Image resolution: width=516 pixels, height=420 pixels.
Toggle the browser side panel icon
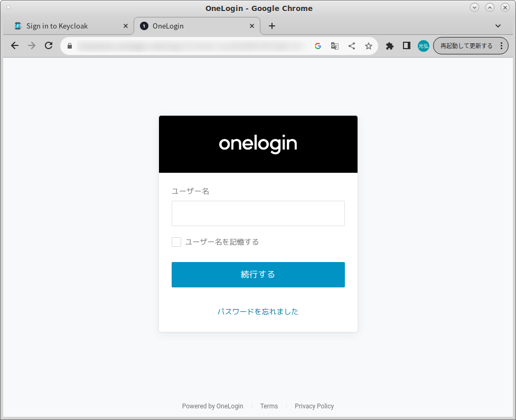[x=407, y=46]
